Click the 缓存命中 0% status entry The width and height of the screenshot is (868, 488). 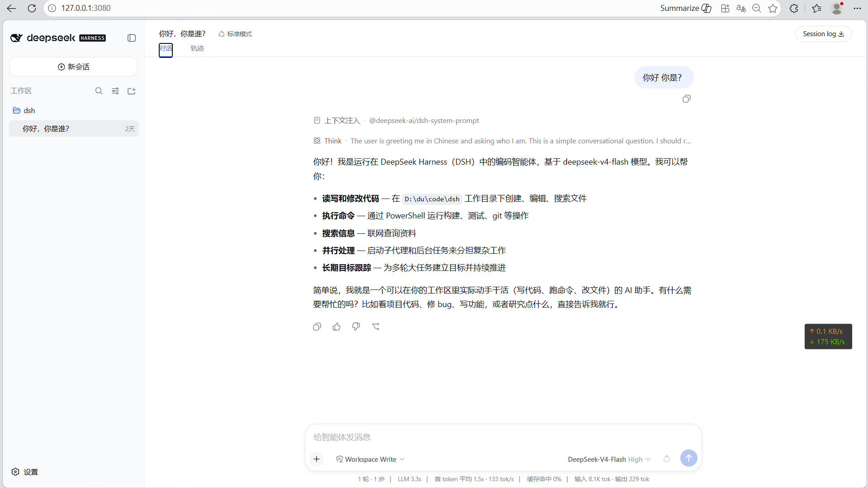(x=544, y=479)
